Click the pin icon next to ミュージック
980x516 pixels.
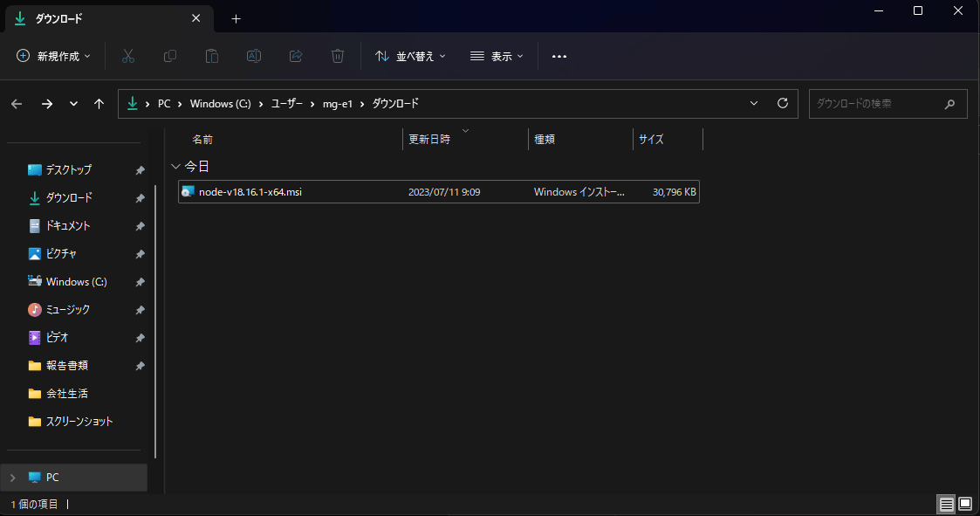coord(140,310)
